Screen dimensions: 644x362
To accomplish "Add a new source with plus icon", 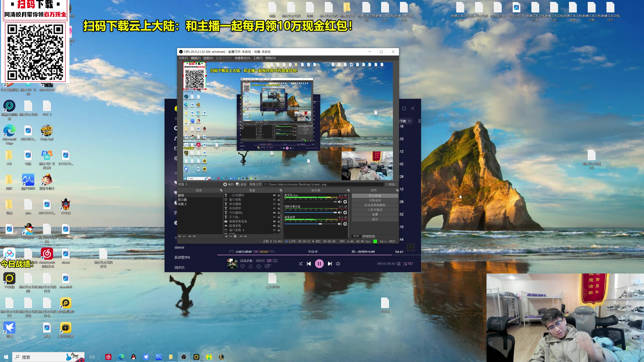I will [226, 236].
